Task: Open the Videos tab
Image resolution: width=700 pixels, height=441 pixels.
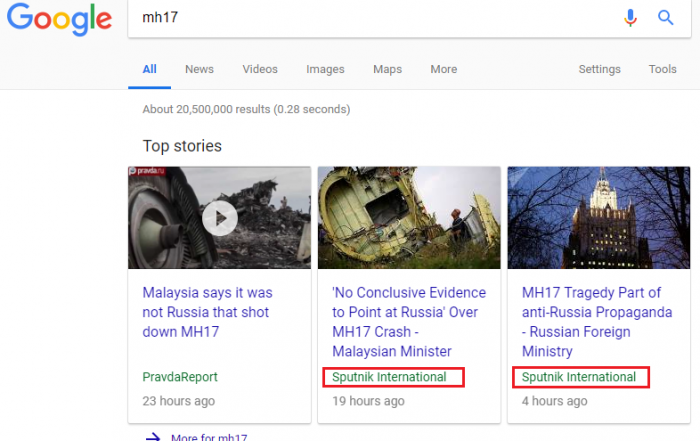Action: (x=260, y=69)
